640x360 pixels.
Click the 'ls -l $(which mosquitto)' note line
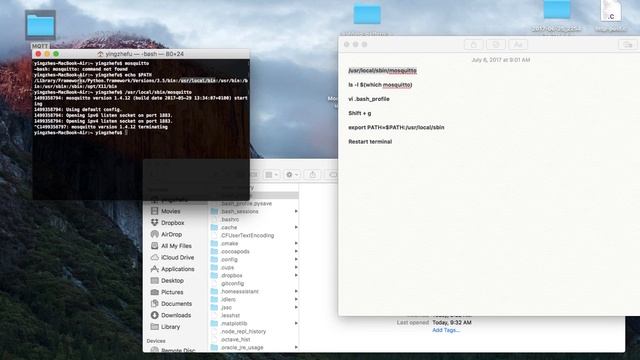pos(380,85)
